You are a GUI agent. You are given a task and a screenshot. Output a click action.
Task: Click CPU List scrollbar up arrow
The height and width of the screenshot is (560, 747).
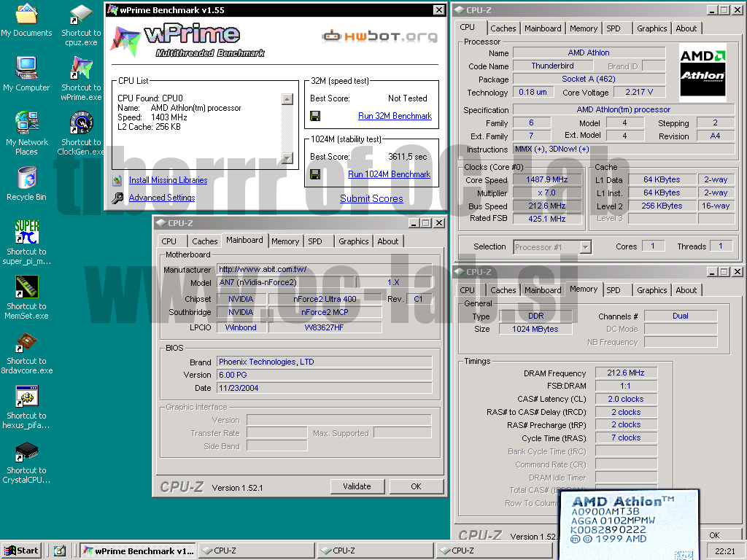coord(287,99)
